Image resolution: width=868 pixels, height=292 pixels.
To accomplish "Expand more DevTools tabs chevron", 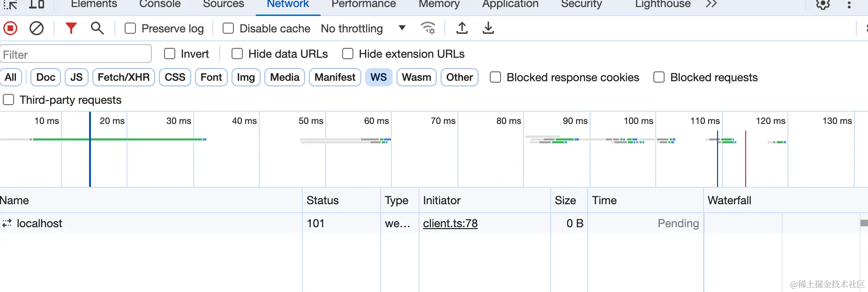I will coord(711,4).
